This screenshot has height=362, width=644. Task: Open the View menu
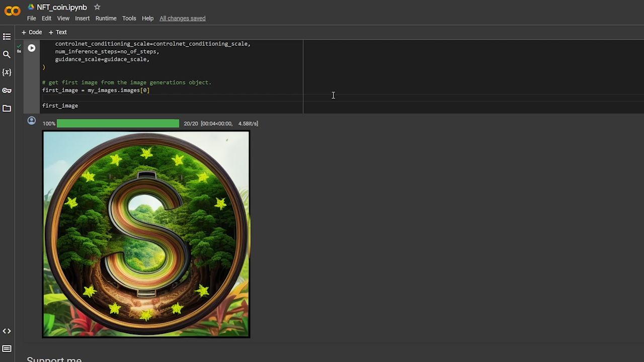click(63, 18)
